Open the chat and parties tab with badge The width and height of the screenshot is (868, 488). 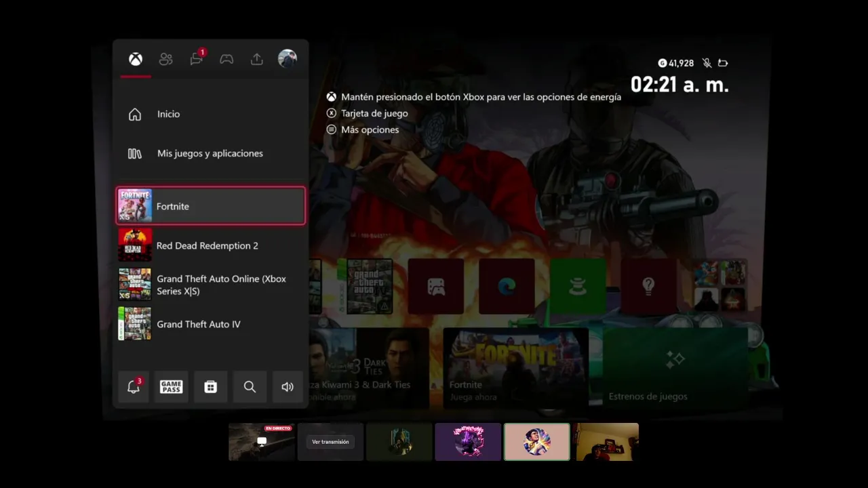(197, 58)
